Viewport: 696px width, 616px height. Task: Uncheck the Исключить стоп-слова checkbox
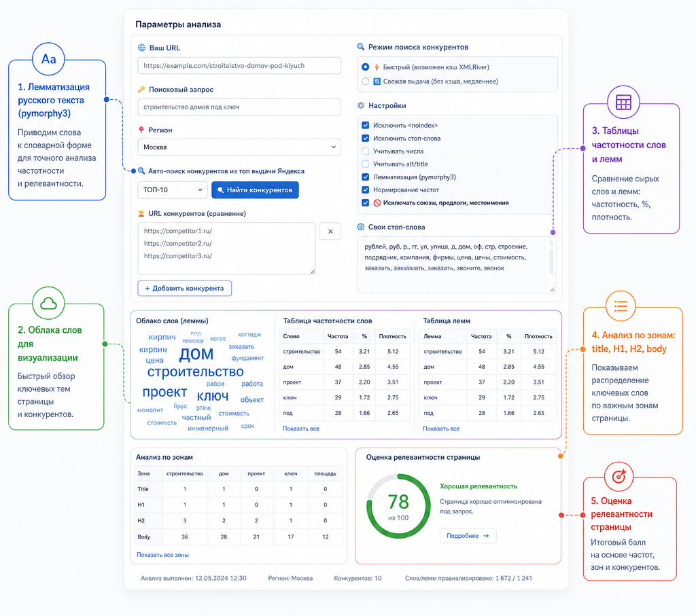(365, 138)
